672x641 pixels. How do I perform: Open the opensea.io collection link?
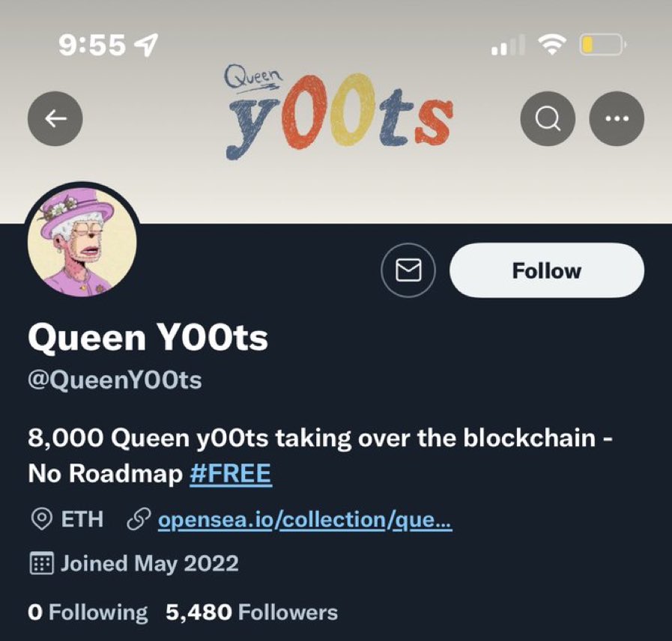(x=305, y=520)
